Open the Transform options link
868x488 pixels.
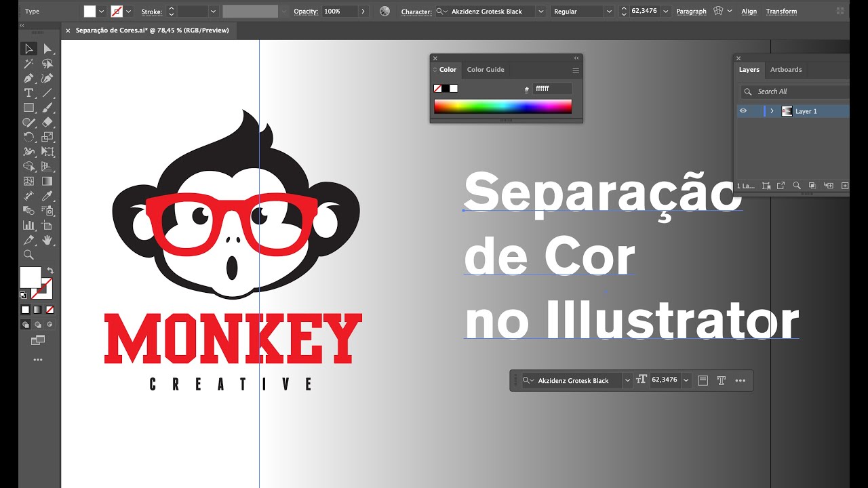781,12
